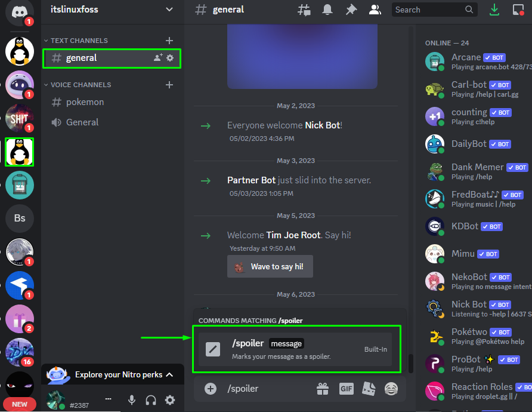532x412 pixels.
Task: Click Reaction Roles in member list
Action: click(477, 391)
